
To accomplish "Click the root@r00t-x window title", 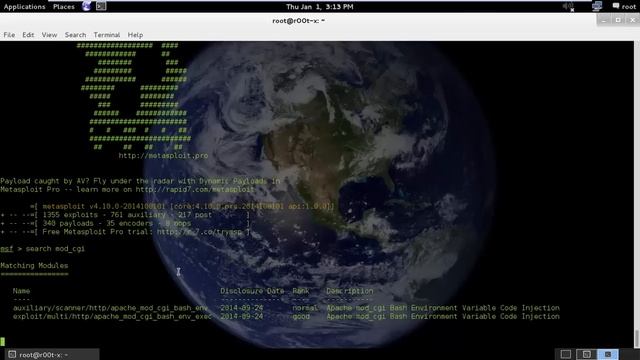I will [x=298, y=20].
